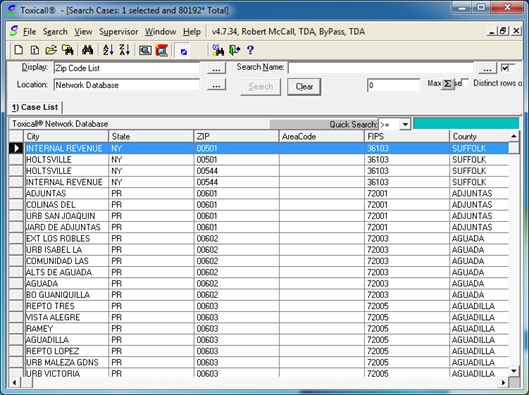Click the Sigma totals button

[448, 84]
